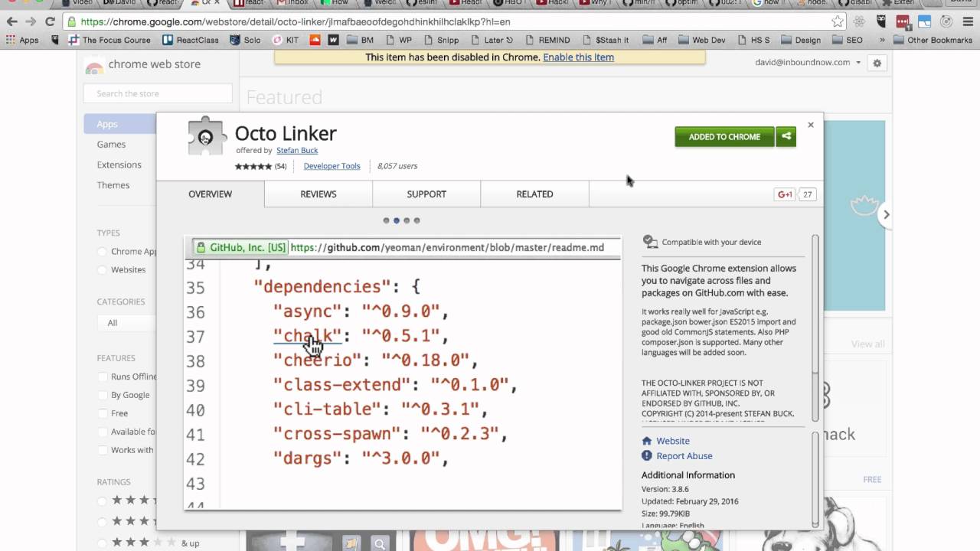
Task: Select Games in the store sidebar
Action: (111, 144)
